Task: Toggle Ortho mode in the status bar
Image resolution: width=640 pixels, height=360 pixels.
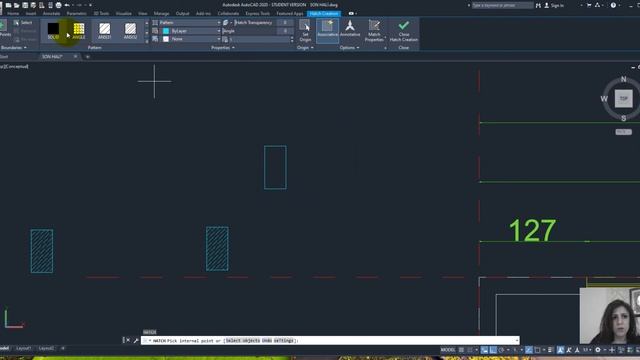Action: [x=493, y=350]
